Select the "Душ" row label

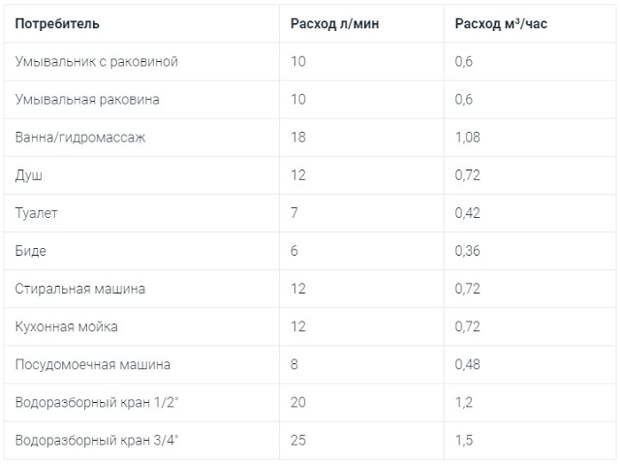coord(29,175)
